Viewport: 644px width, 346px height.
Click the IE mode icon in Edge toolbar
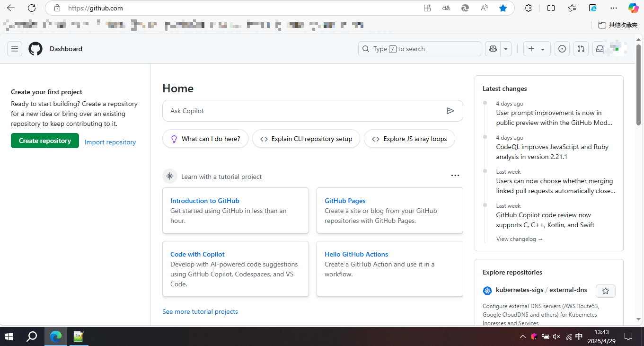(x=593, y=8)
